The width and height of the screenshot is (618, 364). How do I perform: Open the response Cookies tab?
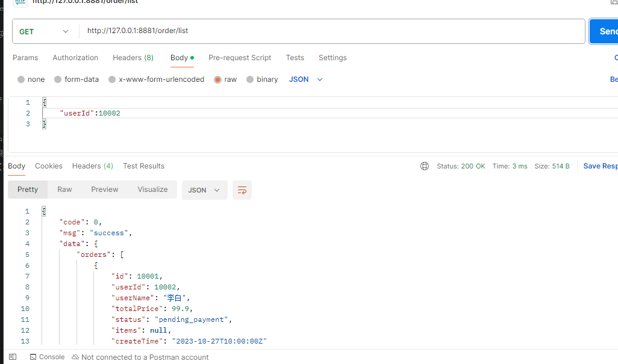click(48, 166)
